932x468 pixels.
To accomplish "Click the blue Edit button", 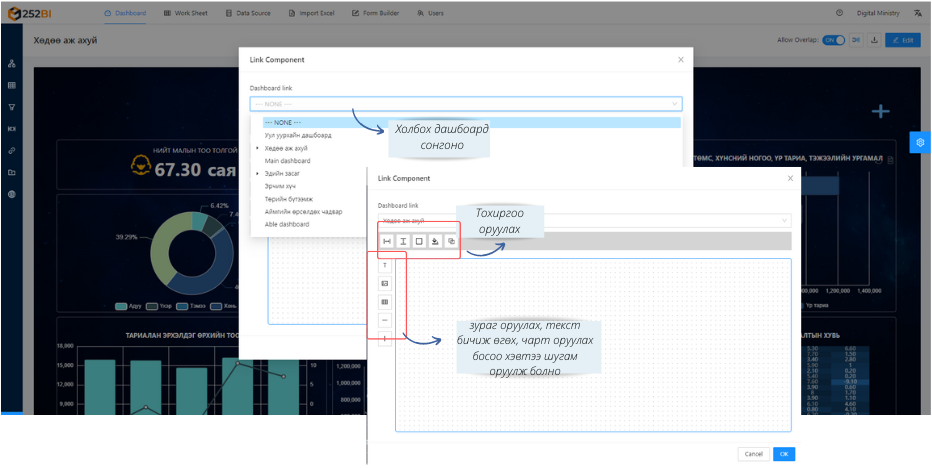I will (903, 40).
